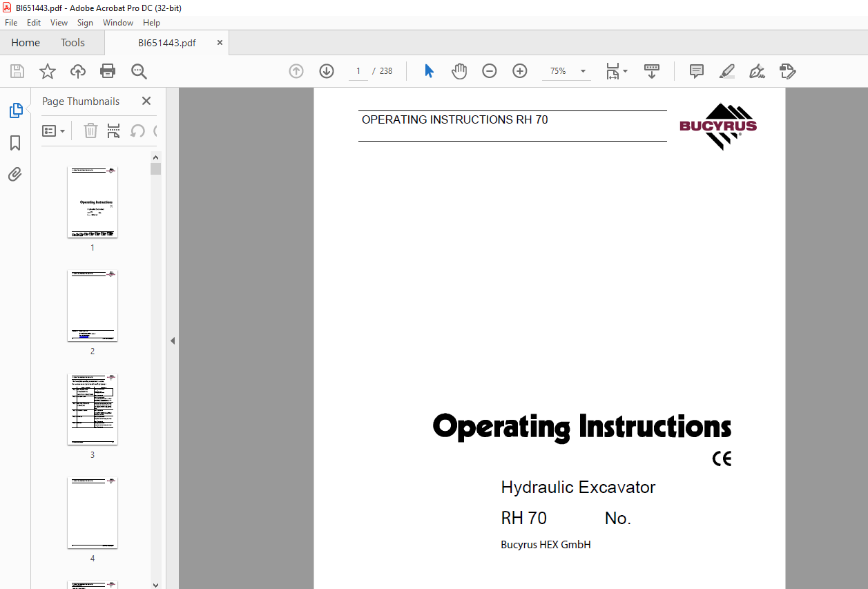Delete selected page with trash icon
Image resolution: width=868 pixels, height=589 pixels.
tap(90, 131)
